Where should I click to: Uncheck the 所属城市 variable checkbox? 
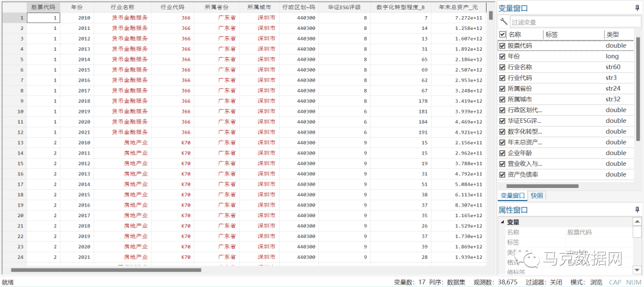point(502,99)
